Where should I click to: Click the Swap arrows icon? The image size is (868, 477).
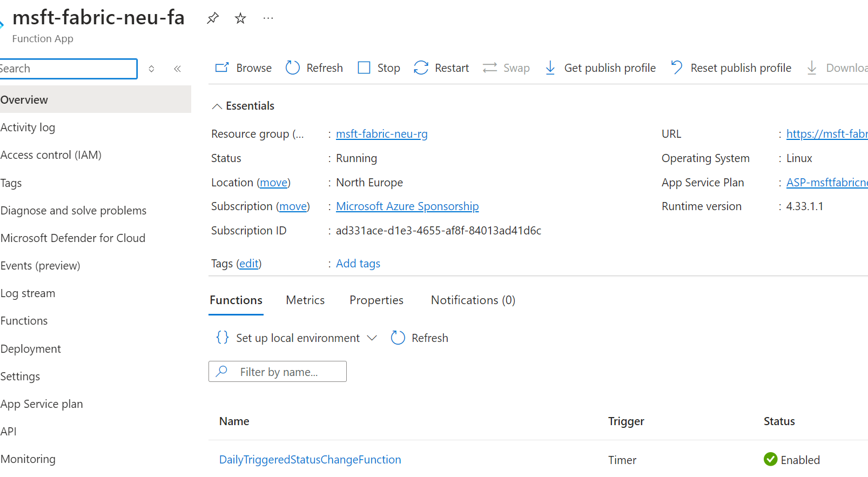coord(490,68)
